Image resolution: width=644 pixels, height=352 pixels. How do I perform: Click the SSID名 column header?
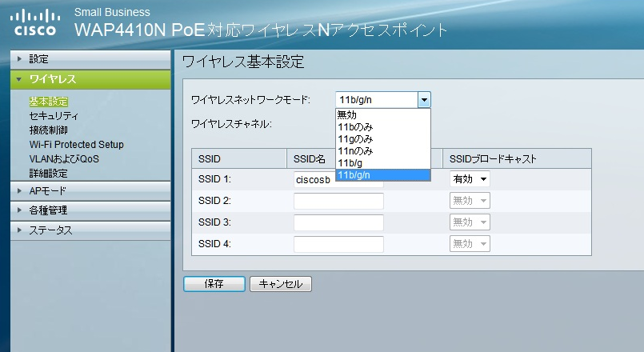[310, 159]
